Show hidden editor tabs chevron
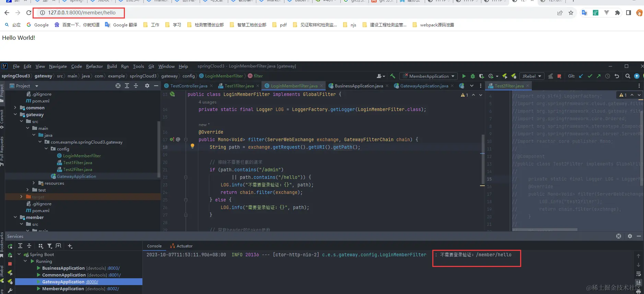This screenshot has height=294, width=644. (472, 86)
